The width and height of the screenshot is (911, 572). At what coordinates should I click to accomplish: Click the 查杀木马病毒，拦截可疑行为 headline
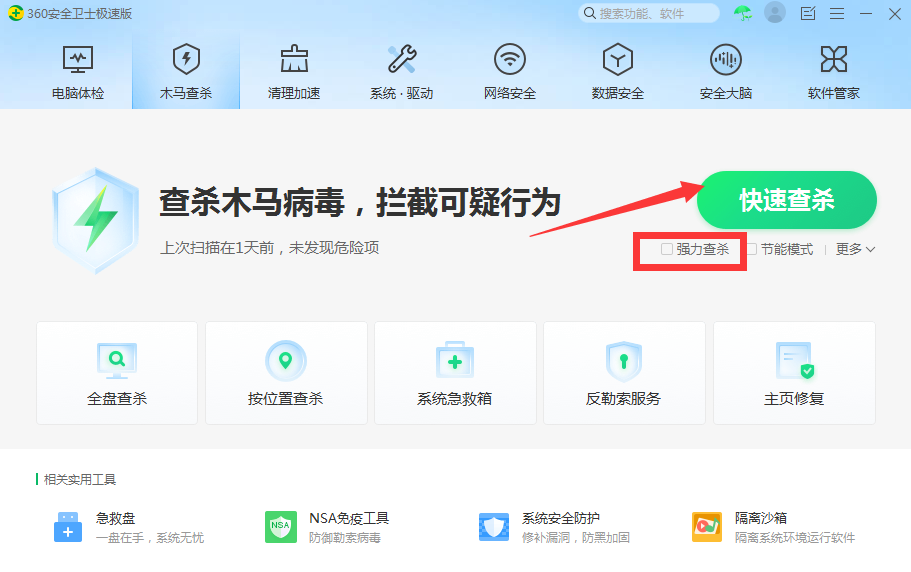tap(360, 203)
